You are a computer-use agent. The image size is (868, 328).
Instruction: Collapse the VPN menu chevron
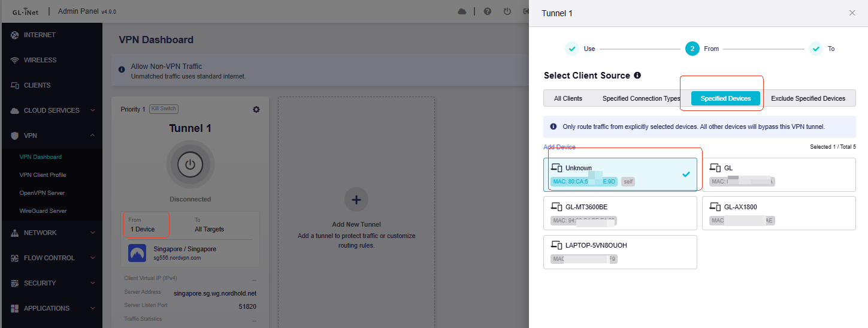click(x=92, y=136)
